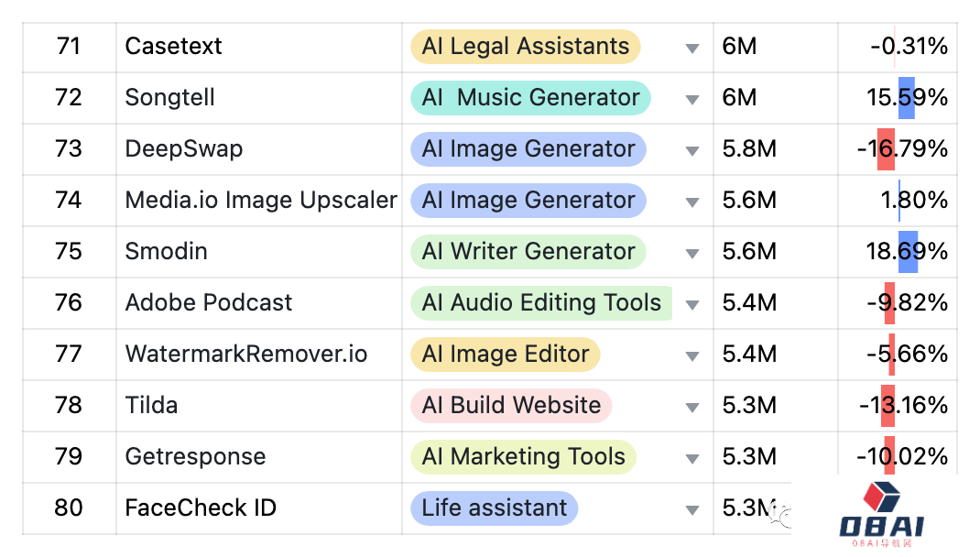980x557 pixels.
Task: Click the AI Image Generator tag in the Media.io row
Action: point(528,201)
